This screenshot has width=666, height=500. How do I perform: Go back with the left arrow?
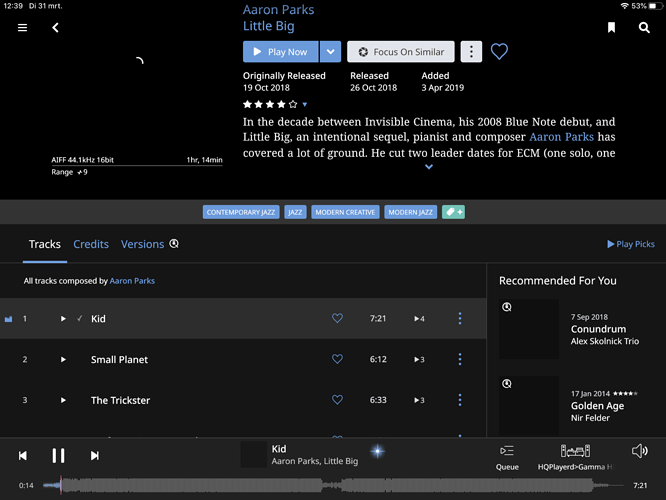[55, 28]
